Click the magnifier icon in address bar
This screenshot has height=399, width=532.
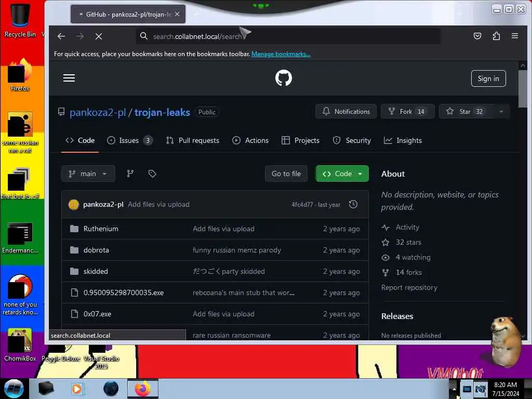click(x=144, y=36)
